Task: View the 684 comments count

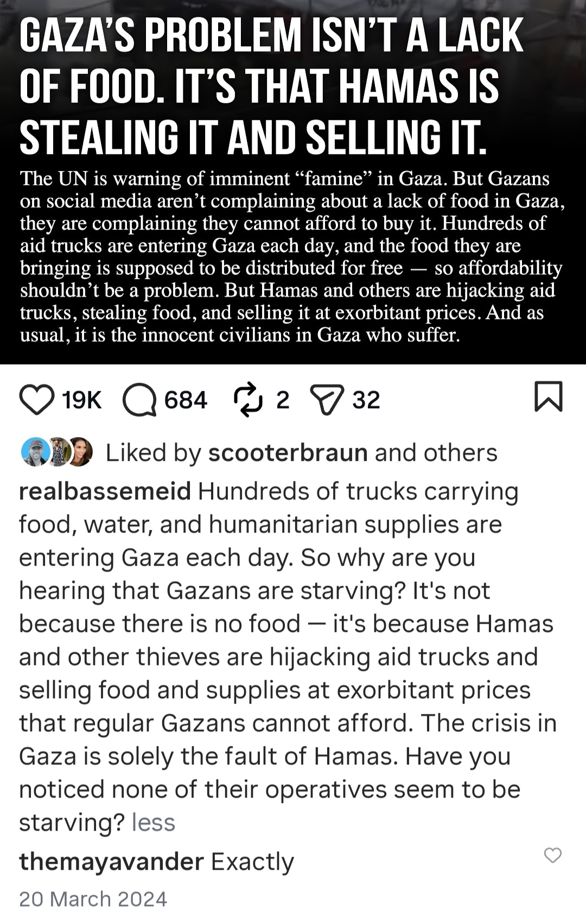Action: click(x=186, y=400)
